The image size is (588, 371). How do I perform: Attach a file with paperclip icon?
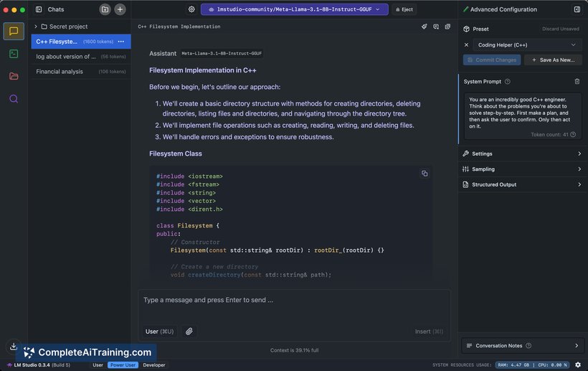[x=189, y=332]
